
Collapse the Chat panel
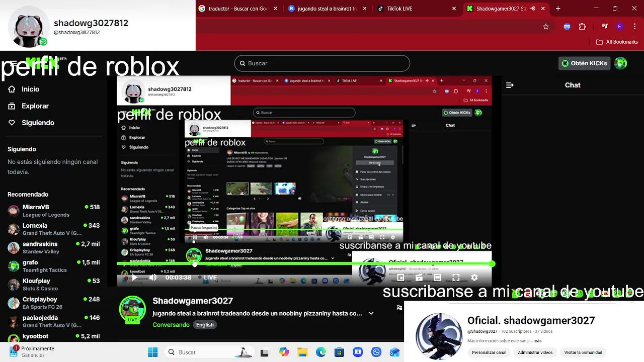[510, 85]
